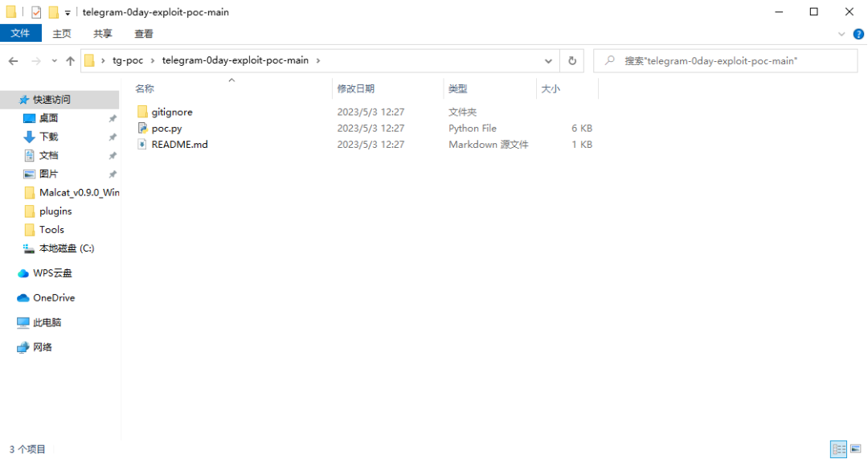
Task: Unpin 文档 using its pin icon
Action: 113,156
